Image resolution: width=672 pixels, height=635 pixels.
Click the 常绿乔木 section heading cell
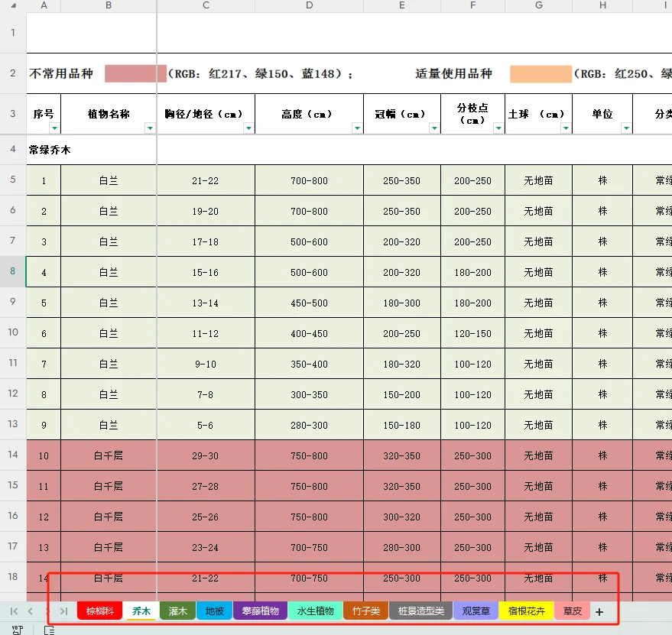point(49,150)
